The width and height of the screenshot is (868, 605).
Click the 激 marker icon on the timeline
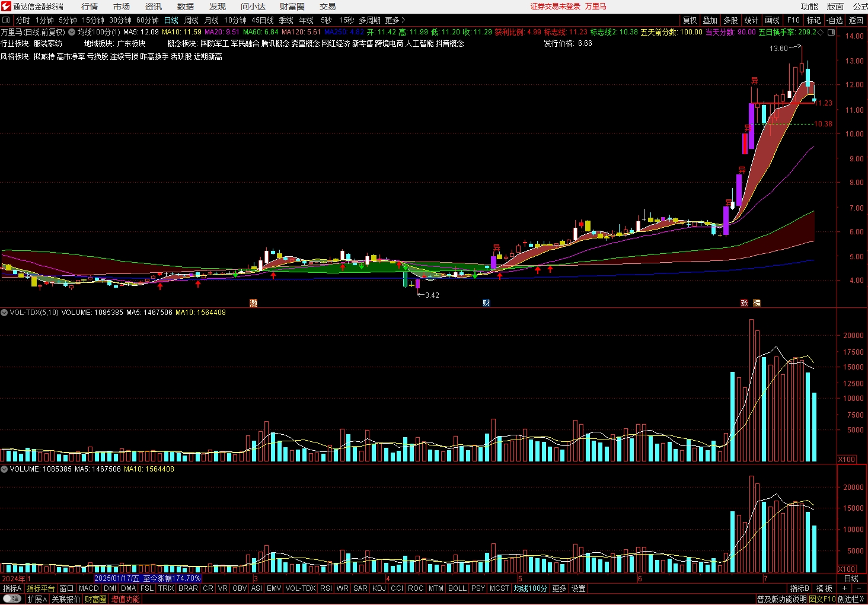pyautogui.click(x=254, y=303)
